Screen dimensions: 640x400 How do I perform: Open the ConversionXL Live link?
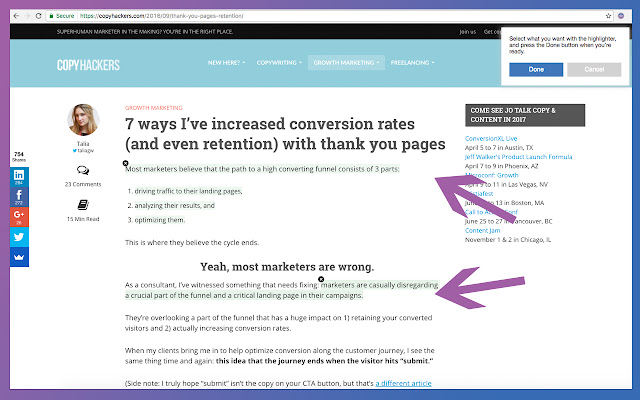pos(491,138)
